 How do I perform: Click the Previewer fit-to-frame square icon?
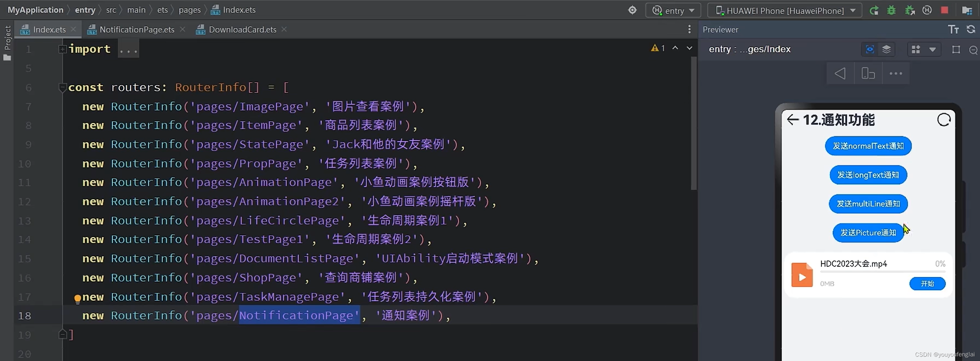click(956, 49)
